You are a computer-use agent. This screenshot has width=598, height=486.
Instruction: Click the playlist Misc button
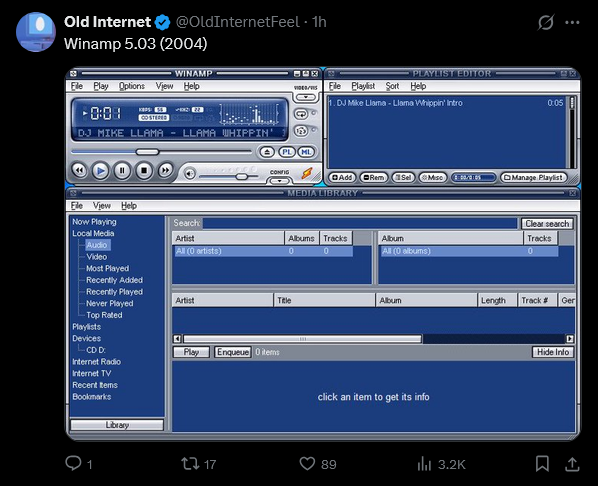432,177
